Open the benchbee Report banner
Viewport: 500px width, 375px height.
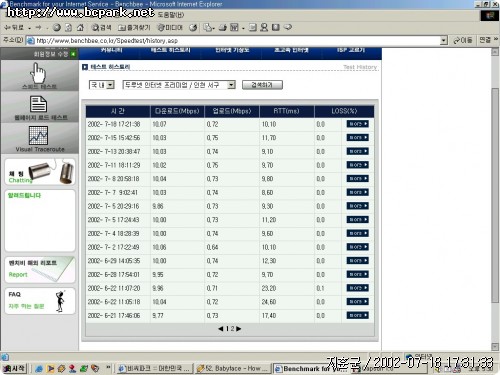(40, 269)
